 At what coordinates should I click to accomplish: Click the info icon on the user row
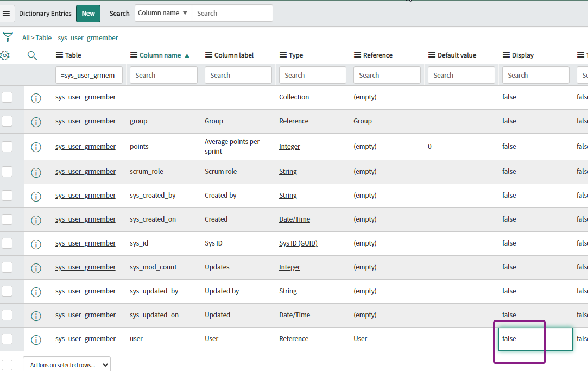pyautogui.click(x=36, y=340)
